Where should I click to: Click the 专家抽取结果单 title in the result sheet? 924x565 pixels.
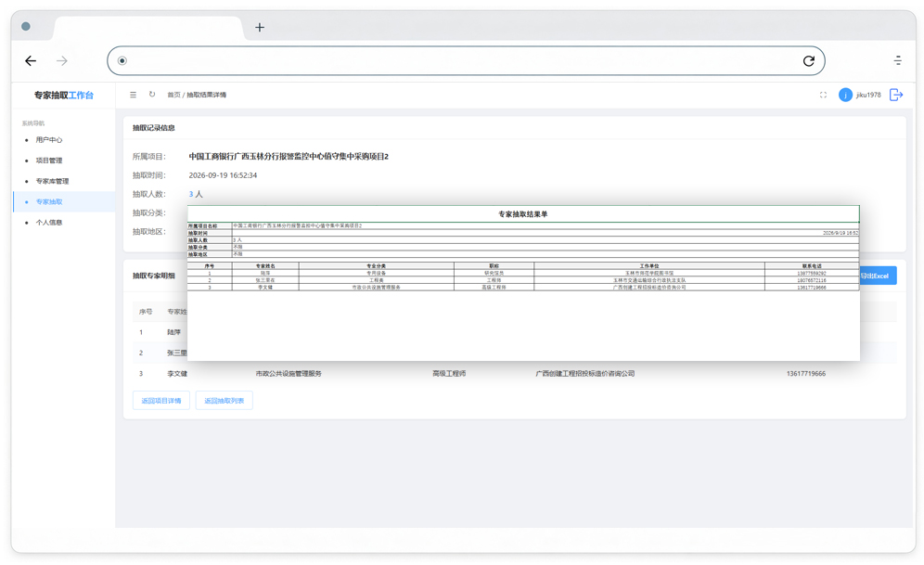click(x=523, y=214)
